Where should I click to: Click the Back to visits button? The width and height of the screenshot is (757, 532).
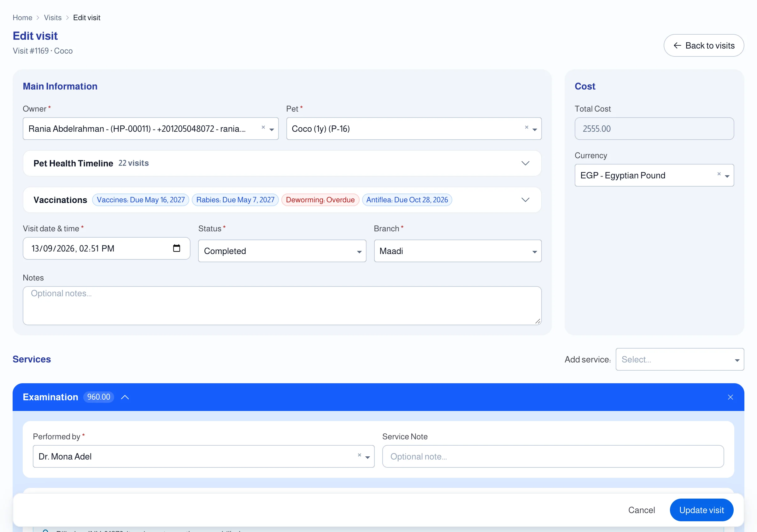704,45
